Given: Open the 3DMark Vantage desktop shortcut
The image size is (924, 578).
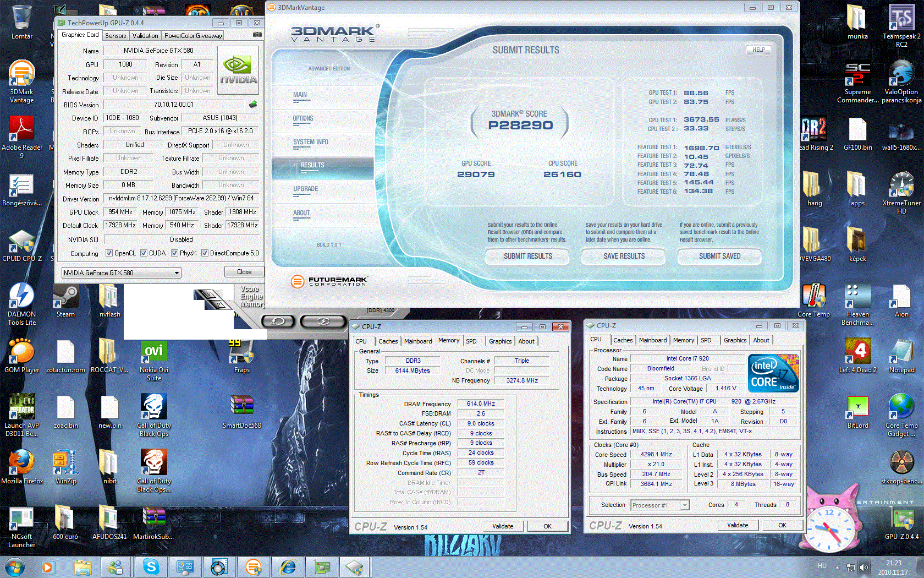Looking at the screenshot, I should click(x=22, y=81).
